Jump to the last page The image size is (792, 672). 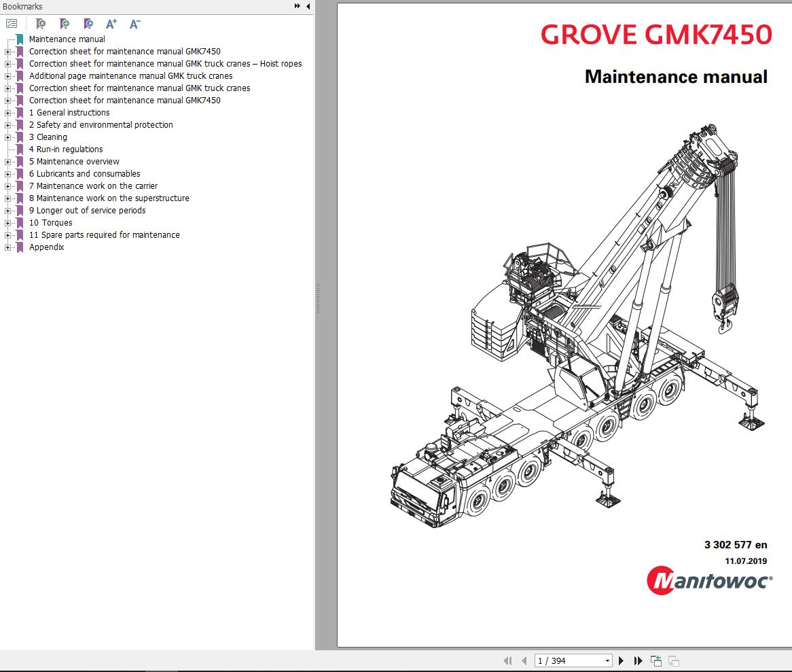[x=638, y=660]
